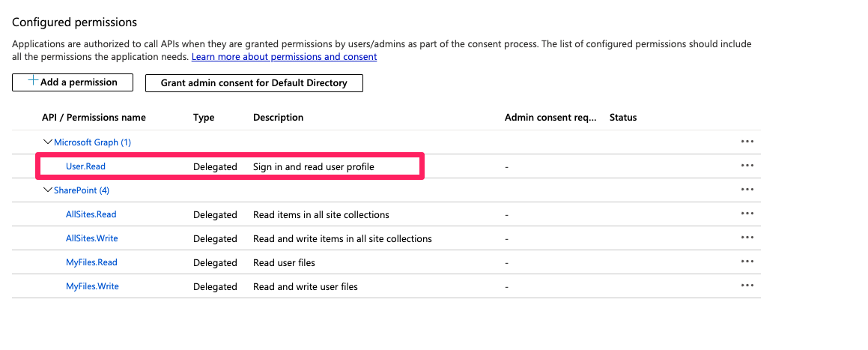868x350 pixels.
Task: Click the Add a permission button
Action: click(73, 82)
